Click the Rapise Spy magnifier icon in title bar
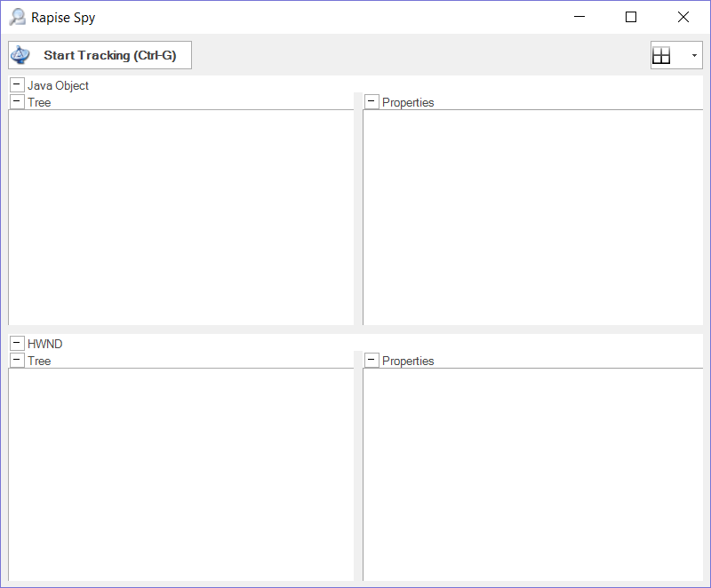This screenshot has width=711, height=588. [17, 17]
